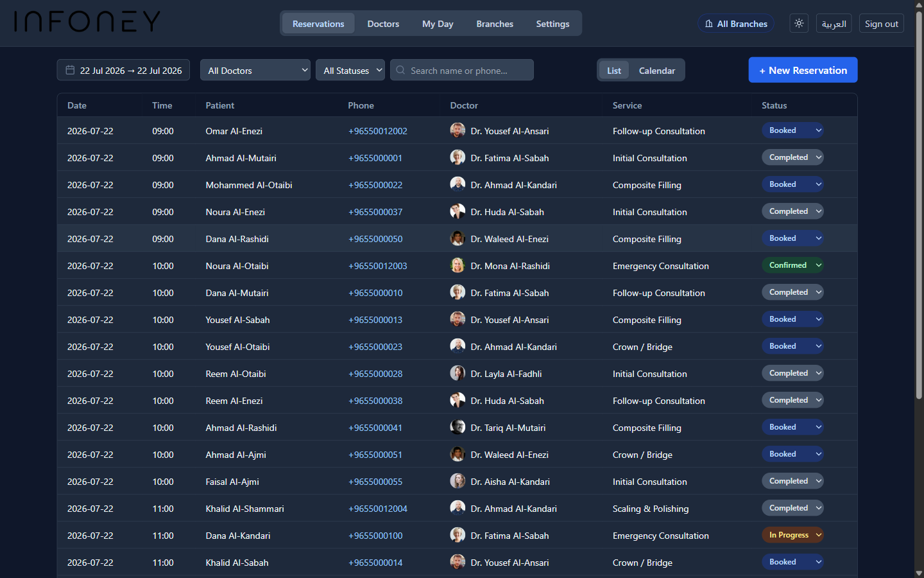Click phone link +9655000100

(x=375, y=536)
